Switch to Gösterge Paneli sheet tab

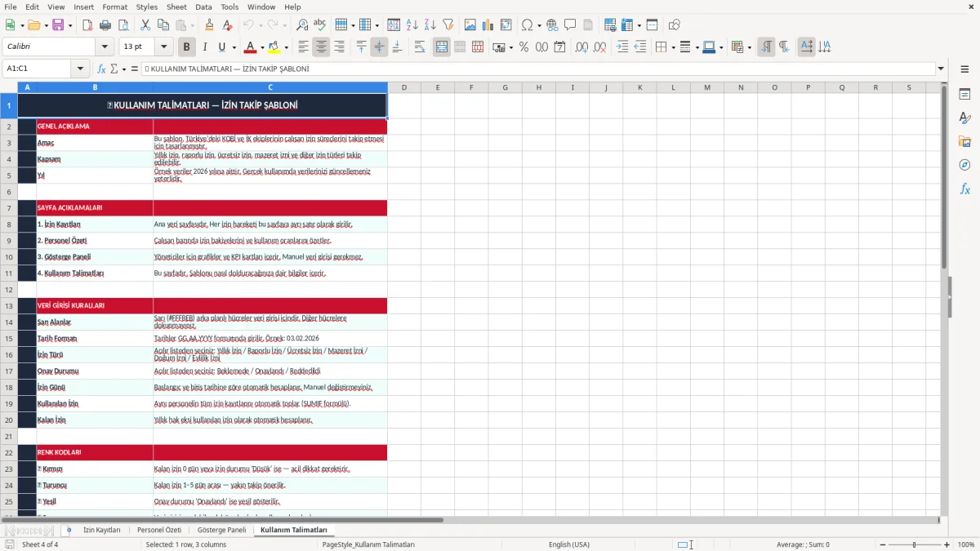pos(221,530)
